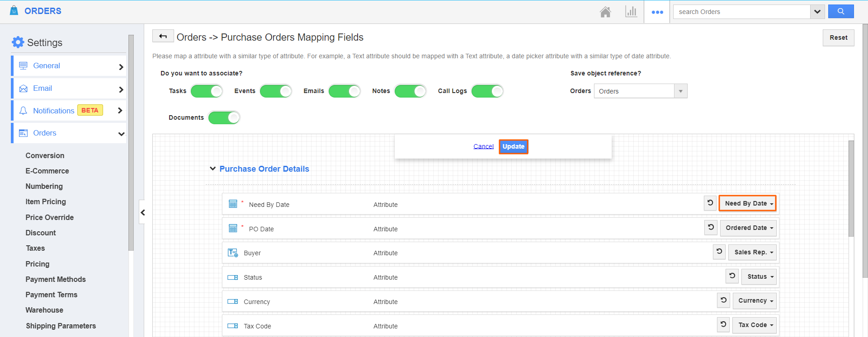
Task: Reset the Need By Date mapping icon
Action: [710, 203]
